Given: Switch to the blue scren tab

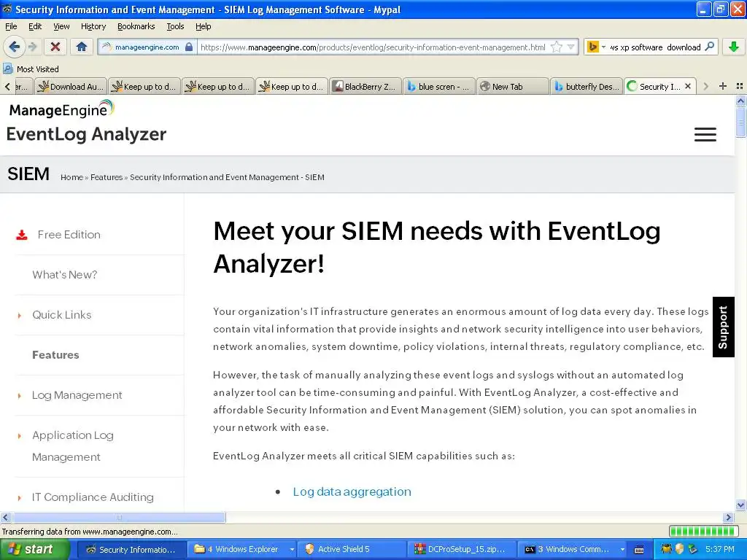Looking at the screenshot, I should pyautogui.click(x=438, y=86).
